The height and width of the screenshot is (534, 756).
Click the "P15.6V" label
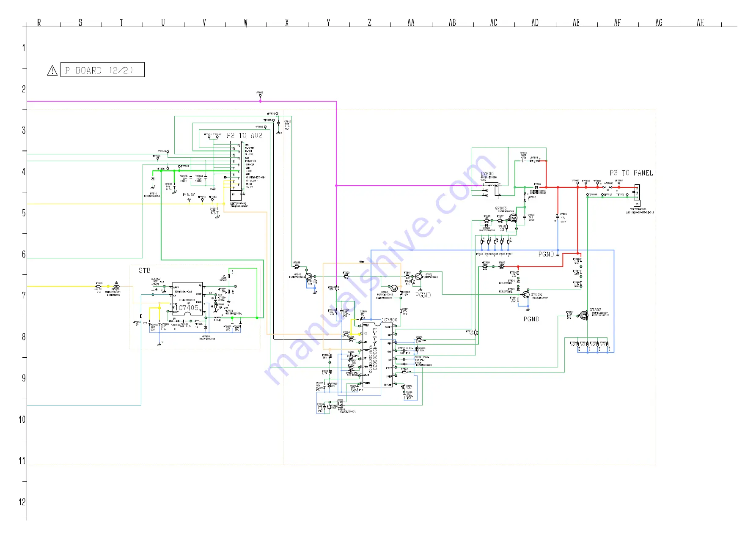tap(189, 195)
